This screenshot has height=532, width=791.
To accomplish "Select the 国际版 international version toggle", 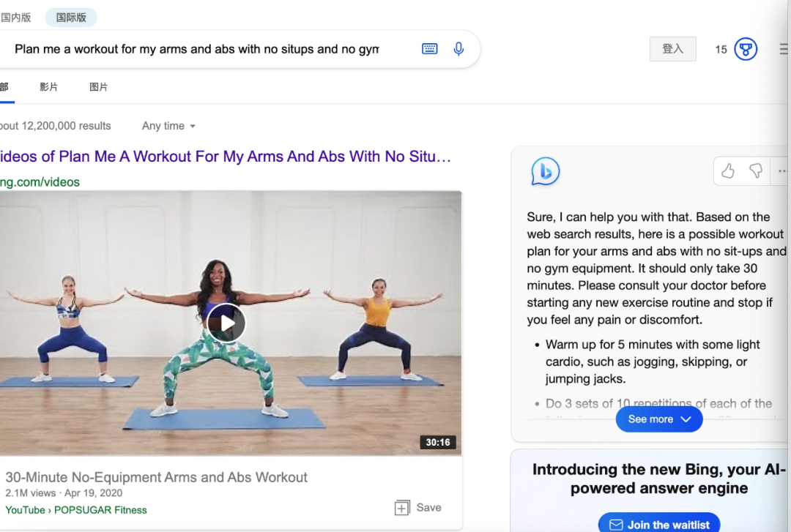I will click(71, 18).
